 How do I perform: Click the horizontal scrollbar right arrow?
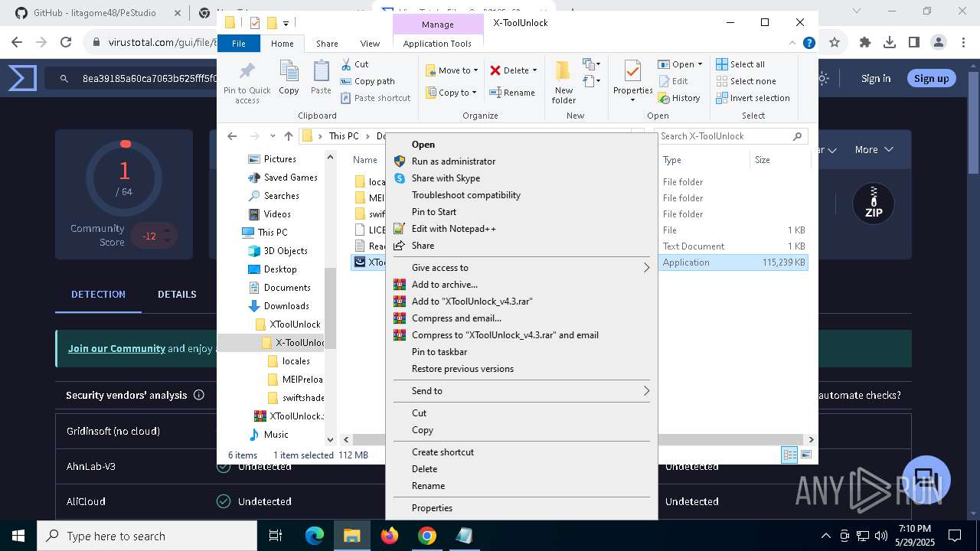tap(811, 439)
